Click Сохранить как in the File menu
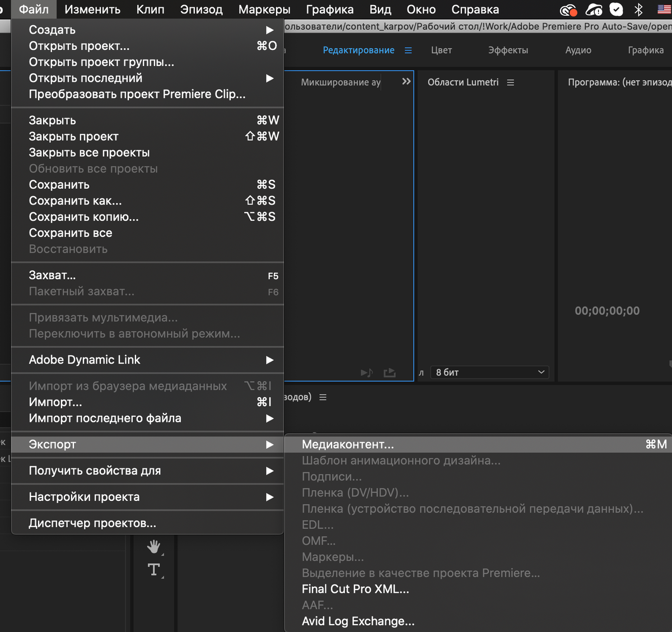Screen dimensions: 672x632 pos(76,201)
